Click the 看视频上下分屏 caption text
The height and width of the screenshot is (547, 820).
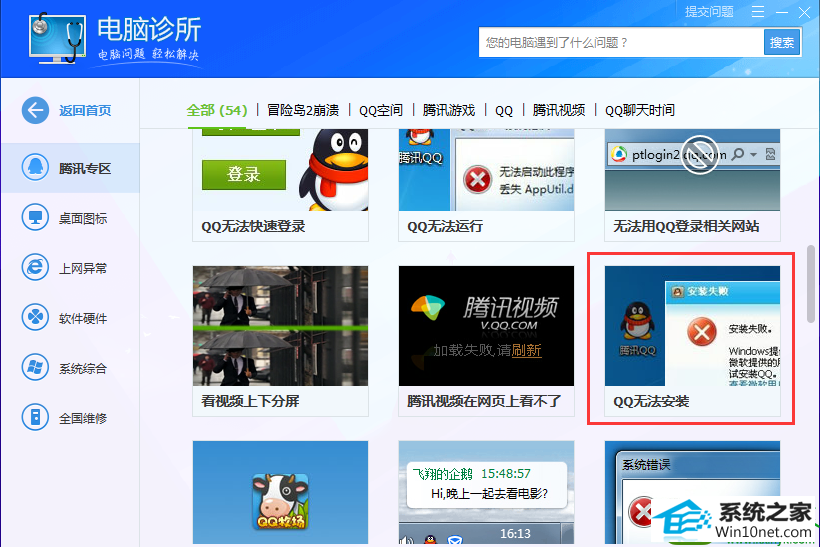(250, 401)
